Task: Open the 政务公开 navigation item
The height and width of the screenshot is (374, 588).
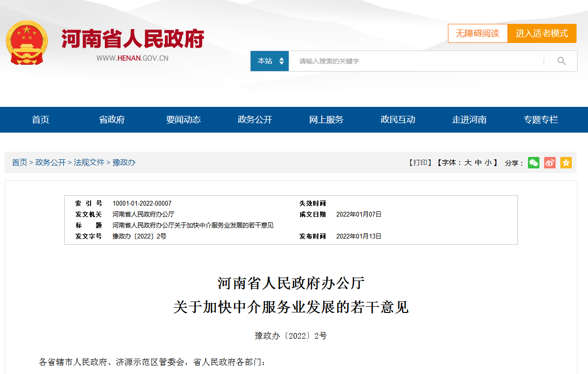Action: 255,120
